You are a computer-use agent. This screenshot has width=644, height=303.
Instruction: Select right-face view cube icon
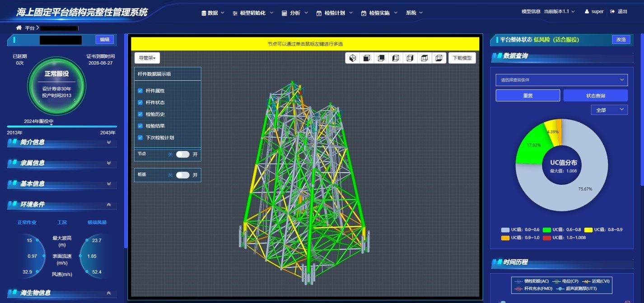[410, 58]
